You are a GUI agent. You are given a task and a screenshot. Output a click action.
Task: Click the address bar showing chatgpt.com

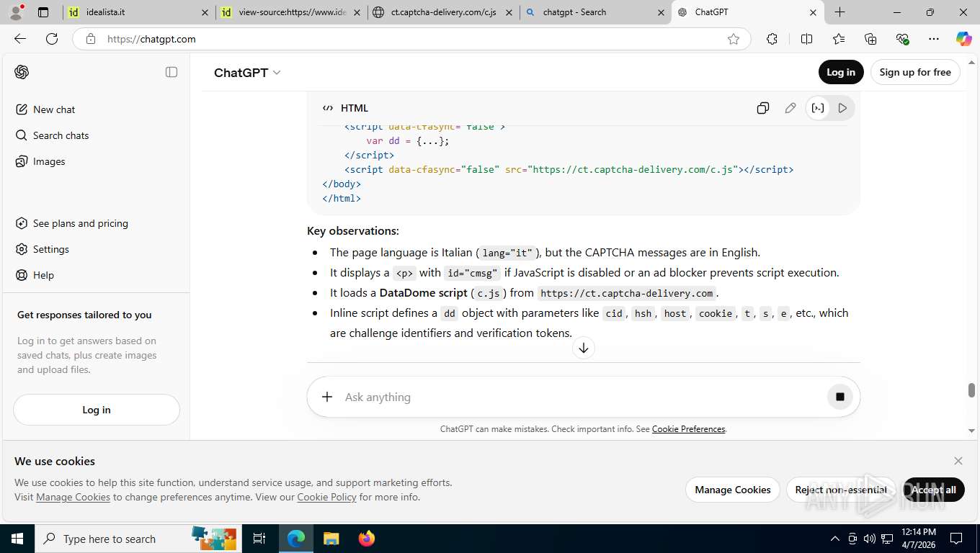(x=411, y=39)
